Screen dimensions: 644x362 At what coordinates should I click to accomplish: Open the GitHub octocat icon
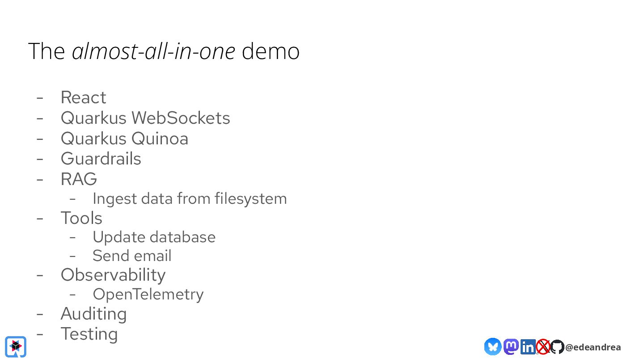point(557,347)
